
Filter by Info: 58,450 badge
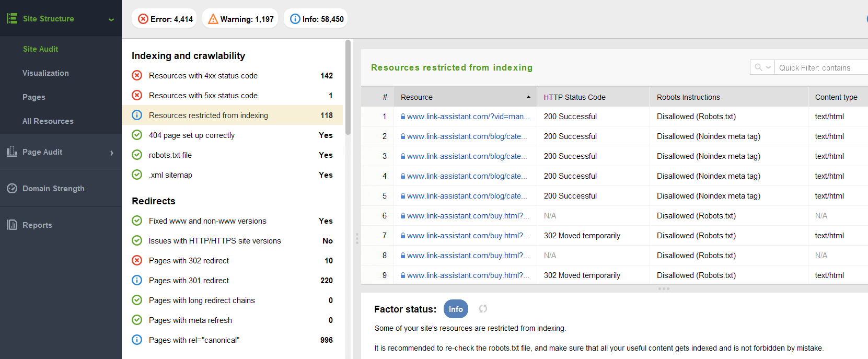point(316,19)
